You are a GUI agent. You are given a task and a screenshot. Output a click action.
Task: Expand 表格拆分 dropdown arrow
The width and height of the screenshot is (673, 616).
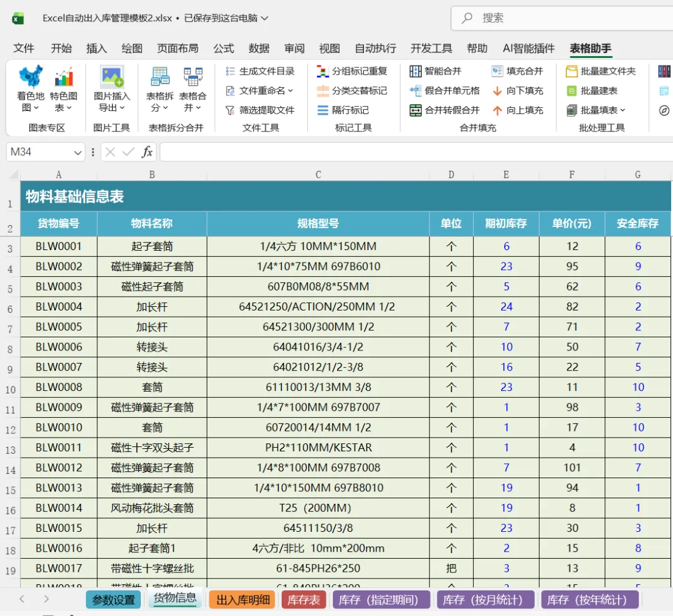[x=165, y=107]
